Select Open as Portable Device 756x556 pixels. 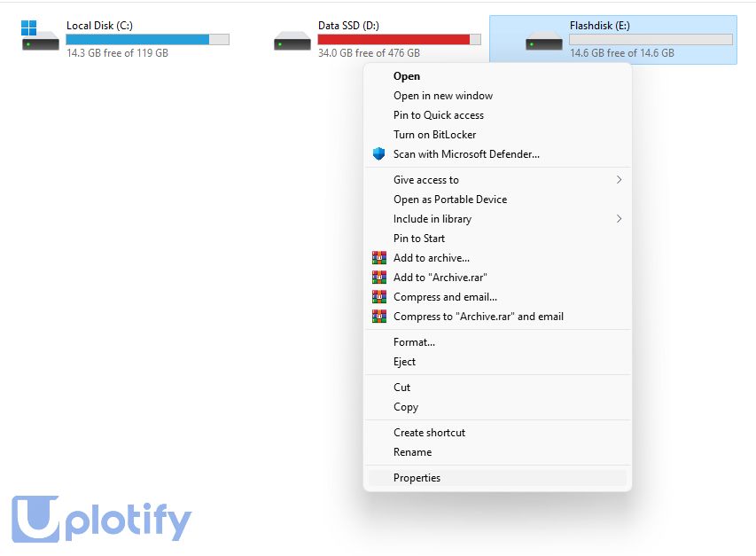click(x=450, y=200)
